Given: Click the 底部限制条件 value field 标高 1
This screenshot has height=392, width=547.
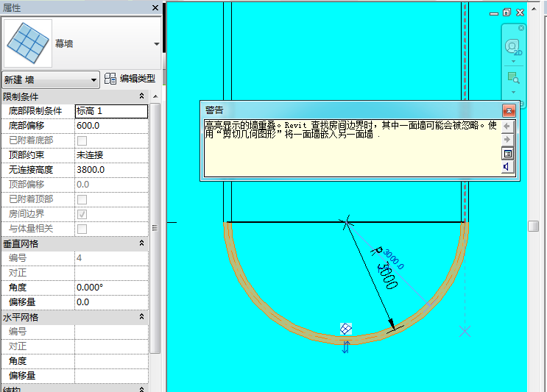Looking at the screenshot, I should click(111, 111).
